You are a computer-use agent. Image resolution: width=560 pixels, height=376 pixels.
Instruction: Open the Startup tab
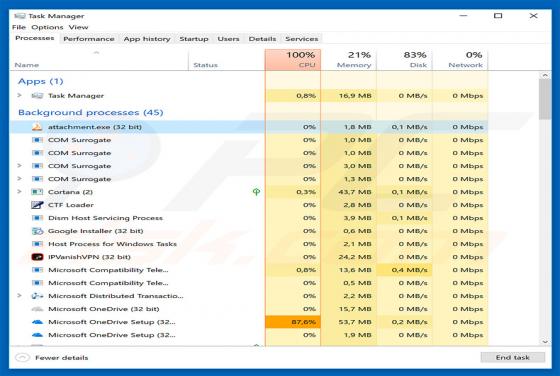(x=194, y=39)
